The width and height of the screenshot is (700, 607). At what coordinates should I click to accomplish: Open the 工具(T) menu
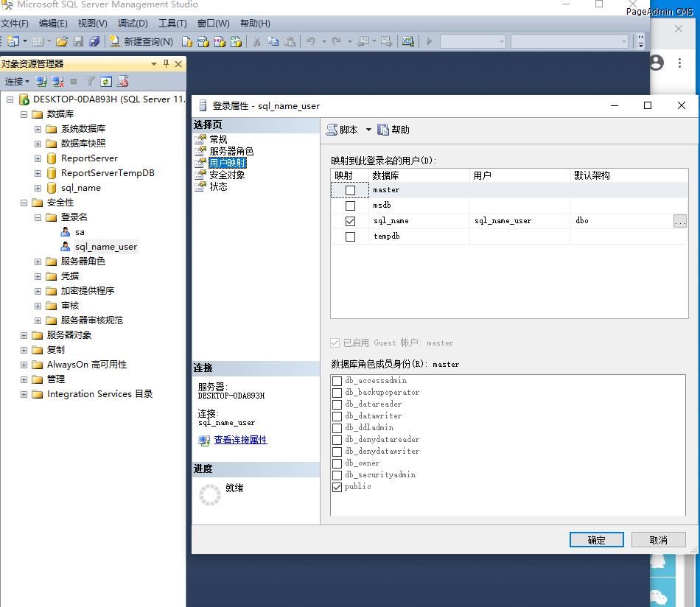(172, 24)
